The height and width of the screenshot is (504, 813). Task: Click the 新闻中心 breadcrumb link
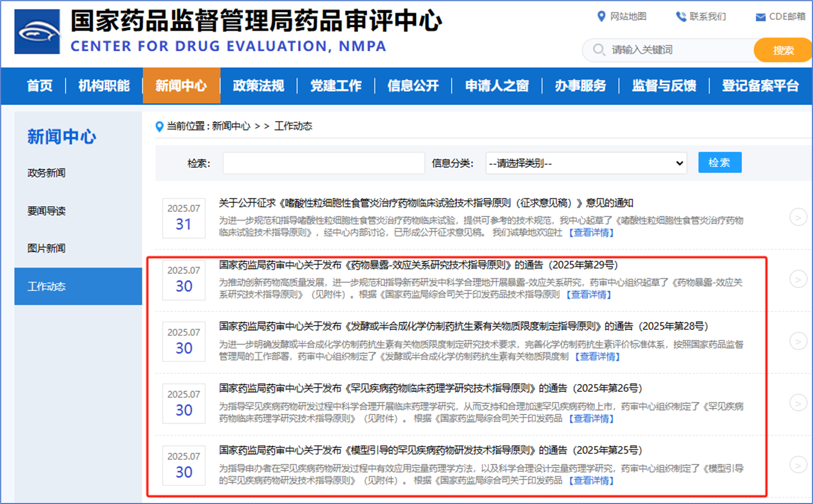pyautogui.click(x=231, y=126)
